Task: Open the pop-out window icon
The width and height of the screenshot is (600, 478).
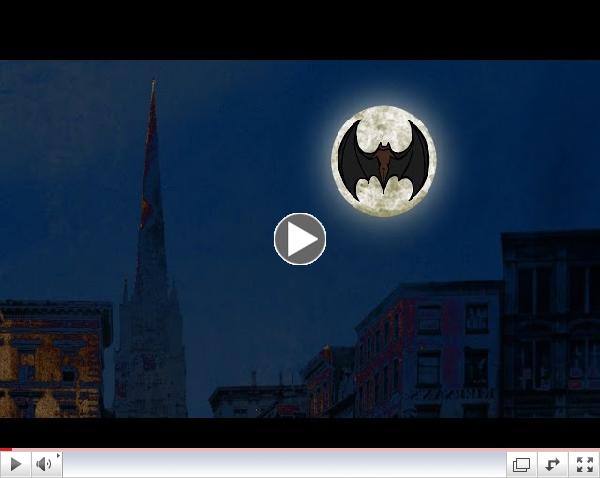Action: tap(522, 465)
